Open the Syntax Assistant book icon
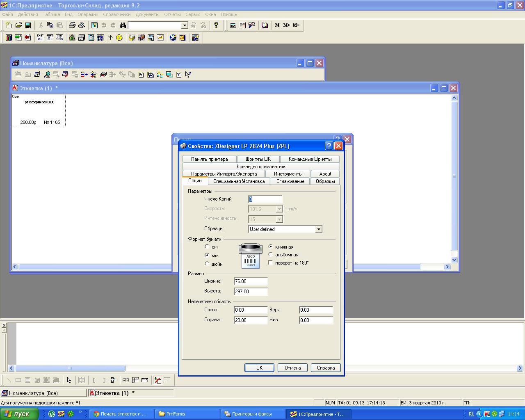The height and width of the screenshot is (420, 525). pyautogui.click(x=265, y=25)
